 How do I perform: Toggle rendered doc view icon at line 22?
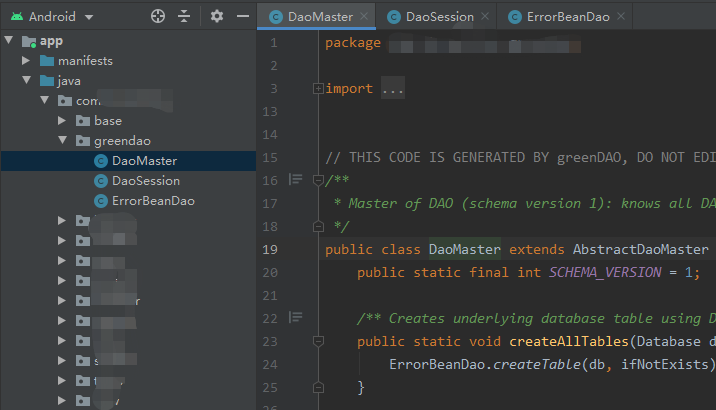(x=295, y=317)
